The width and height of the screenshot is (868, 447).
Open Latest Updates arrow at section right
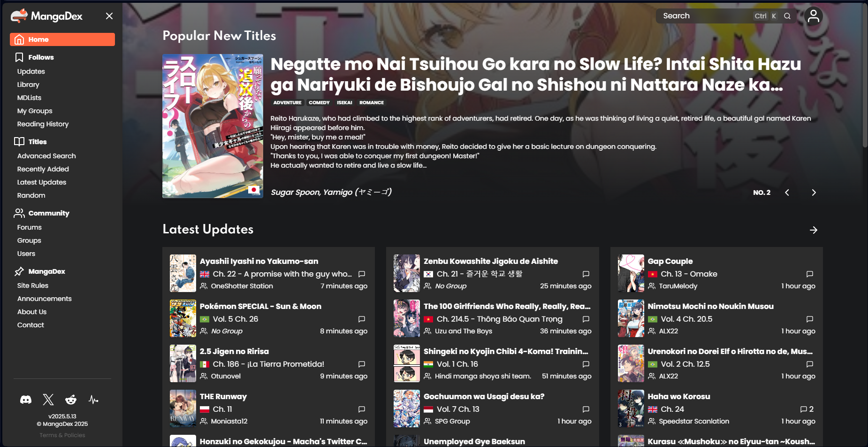click(x=814, y=230)
